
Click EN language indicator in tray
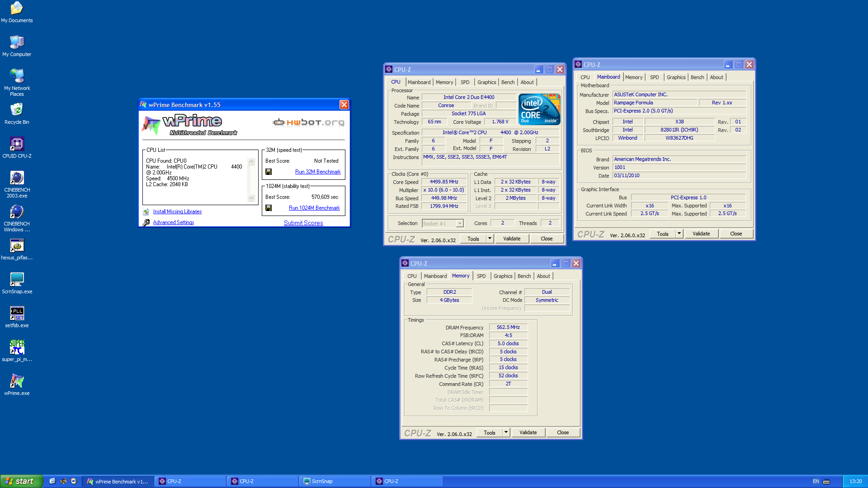click(816, 481)
